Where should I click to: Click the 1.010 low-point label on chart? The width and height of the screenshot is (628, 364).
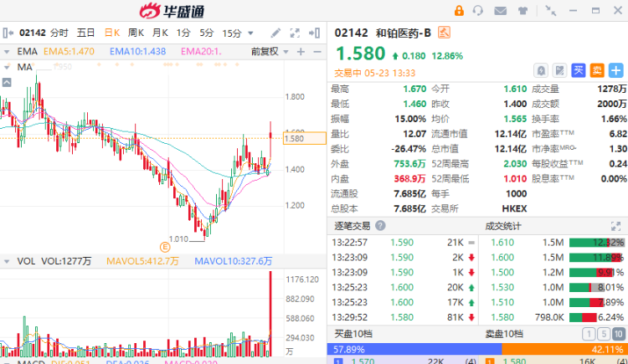coord(178,239)
